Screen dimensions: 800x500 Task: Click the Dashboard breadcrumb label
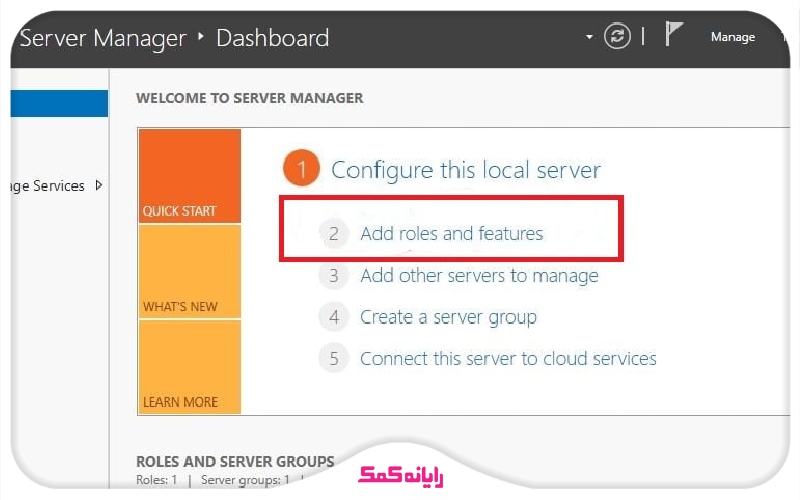pyautogui.click(x=272, y=38)
